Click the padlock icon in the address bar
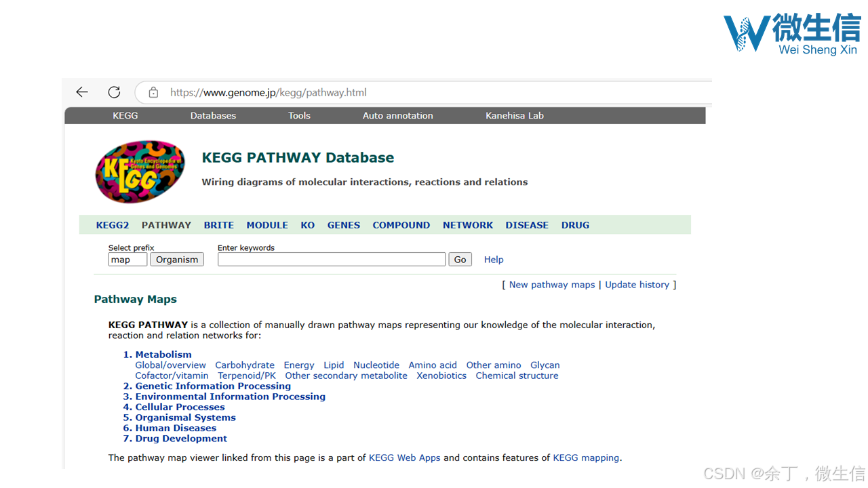This screenshot has height=488, width=868. [153, 92]
